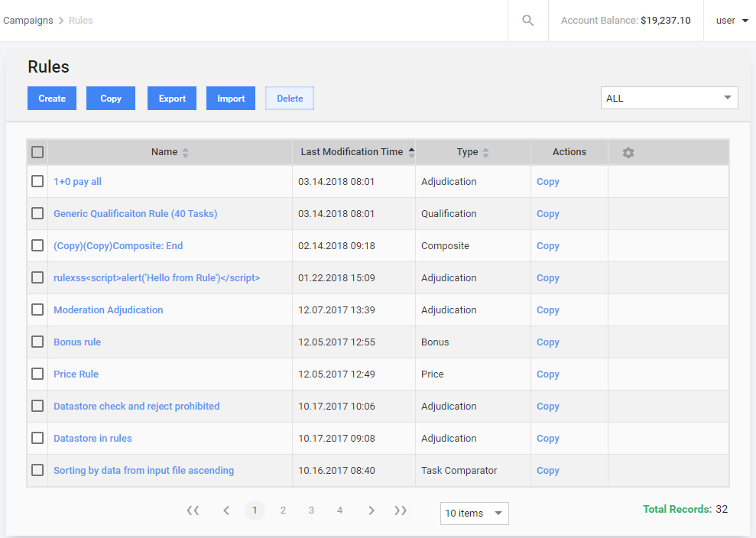Screen dimensions: 756x538
Task: Sort by Name column arrows
Action: pyautogui.click(x=185, y=153)
